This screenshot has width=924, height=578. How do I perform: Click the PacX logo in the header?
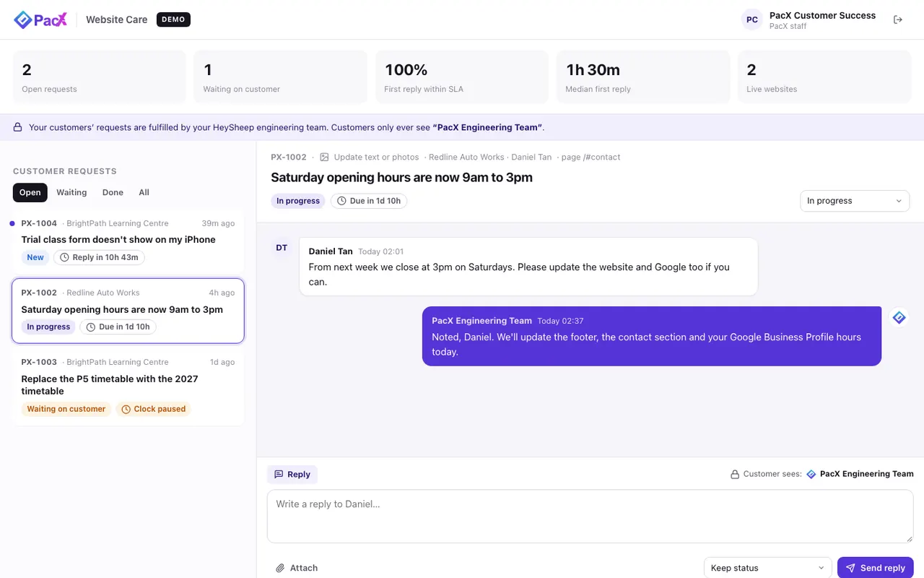[x=40, y=20]
